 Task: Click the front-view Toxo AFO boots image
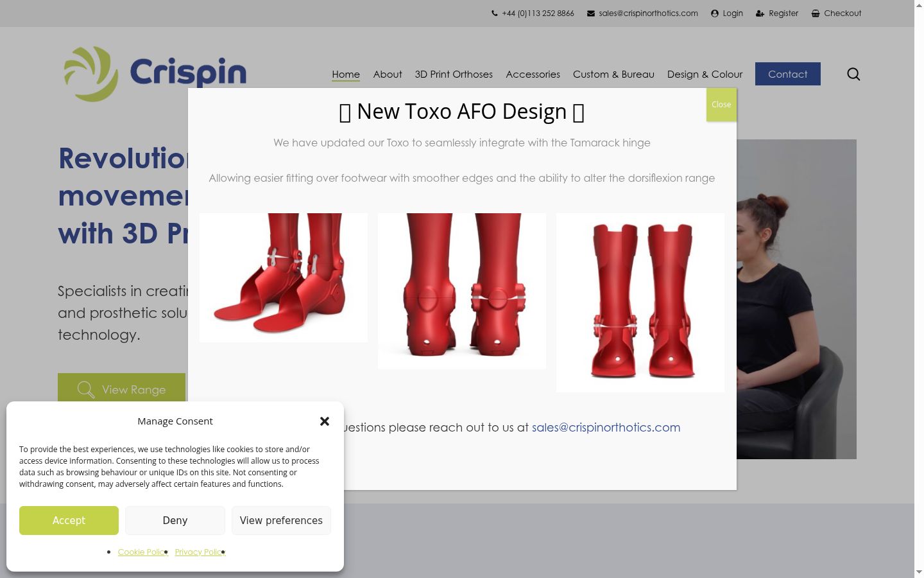coord(640,302)
